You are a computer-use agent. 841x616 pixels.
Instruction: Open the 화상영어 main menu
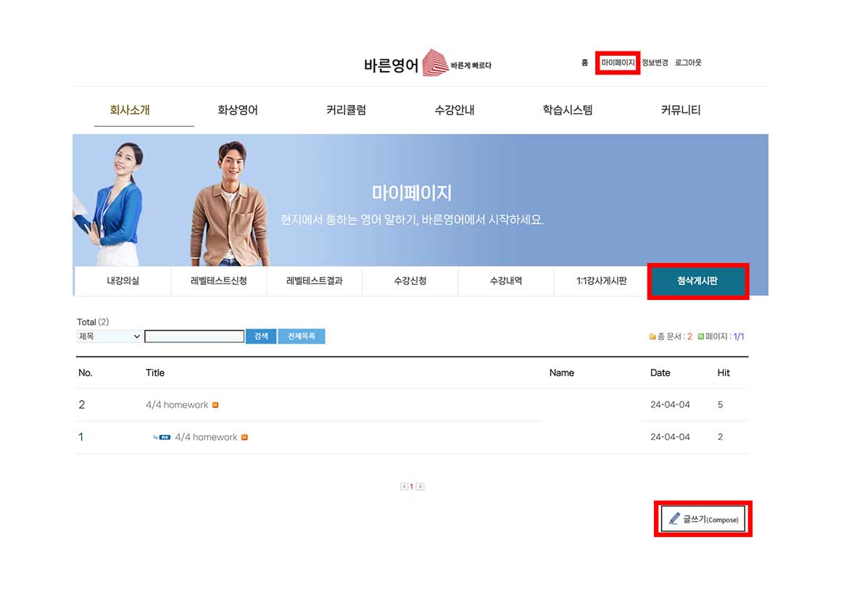click(238, 110)
